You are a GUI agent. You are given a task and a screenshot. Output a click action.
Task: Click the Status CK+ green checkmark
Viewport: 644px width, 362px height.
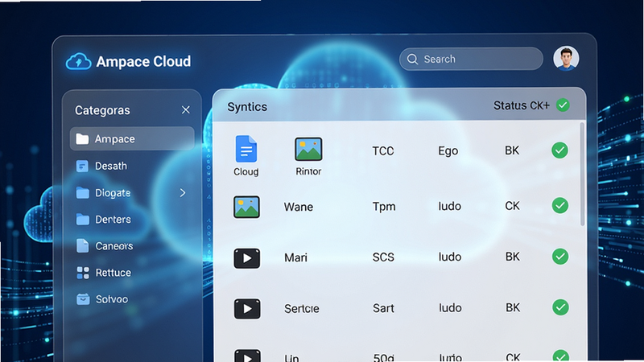pos(563,105)
